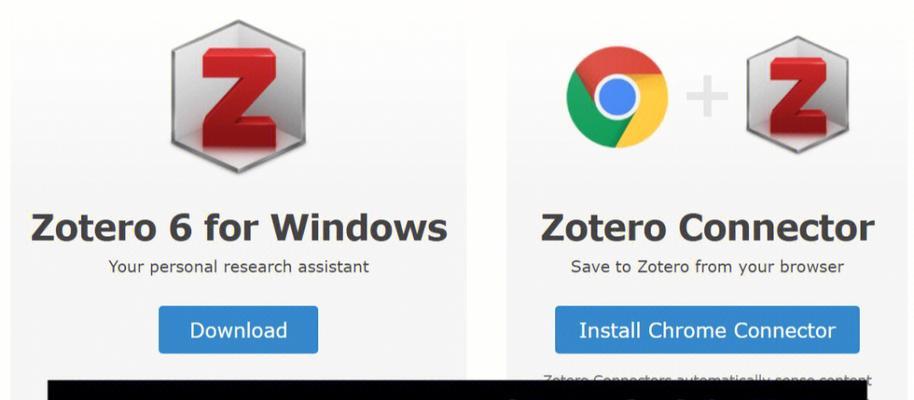Click "Save to Zotero from your browser" text
This screenshot has width=914, height=400.
[x=707, y=266]
